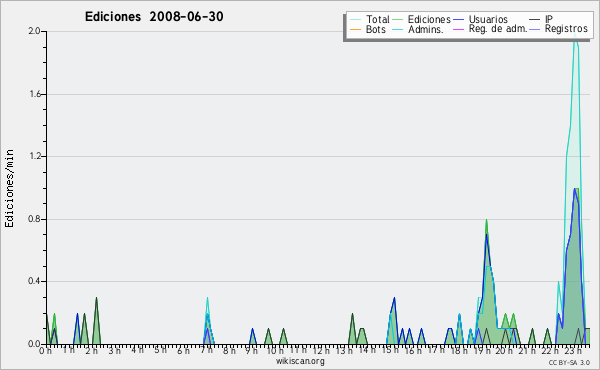This screenshot has width=600, height=370.
Task: Click the chart title Ediciones 2008-06-30
Action: [x=154, y=16]
